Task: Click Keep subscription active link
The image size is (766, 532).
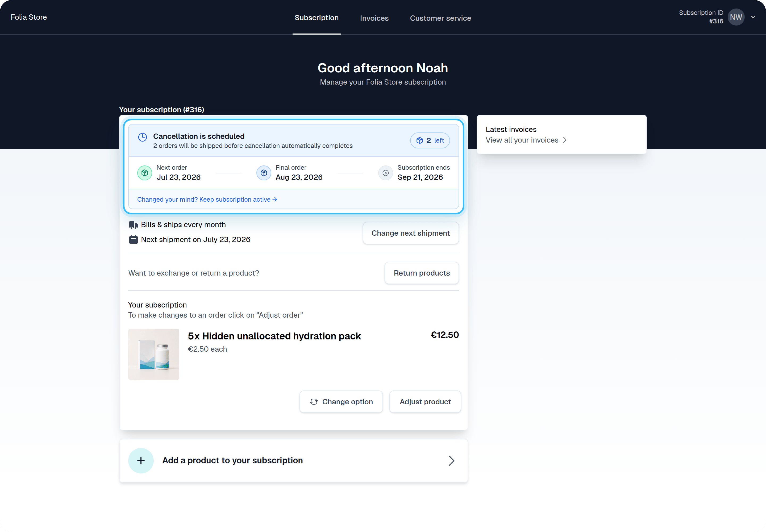Action: (x=207, y=199)
